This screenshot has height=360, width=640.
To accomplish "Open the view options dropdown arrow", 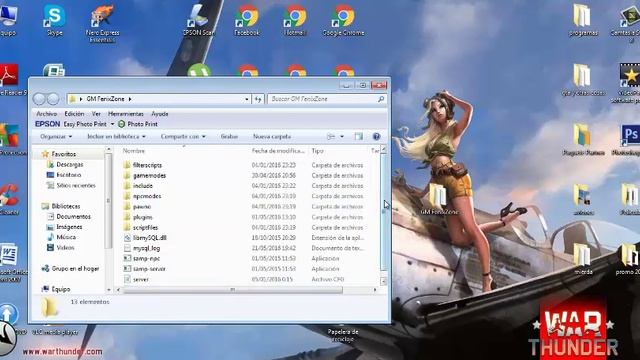I will pos(342,136).
